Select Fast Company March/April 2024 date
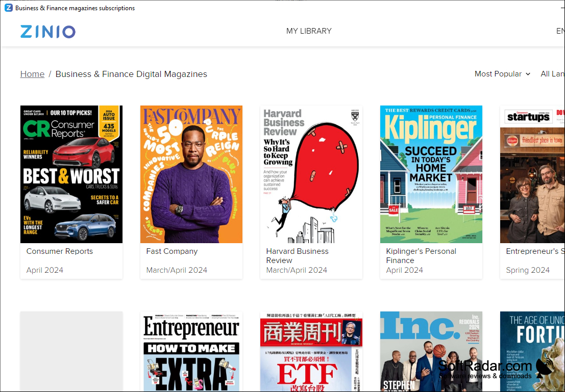 (177, 270)
